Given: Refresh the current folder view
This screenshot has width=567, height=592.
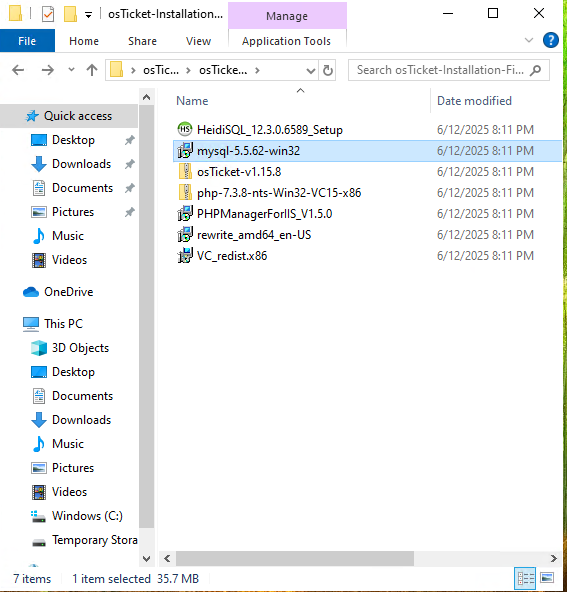Looking at the screenshot, I should point(327,70).
